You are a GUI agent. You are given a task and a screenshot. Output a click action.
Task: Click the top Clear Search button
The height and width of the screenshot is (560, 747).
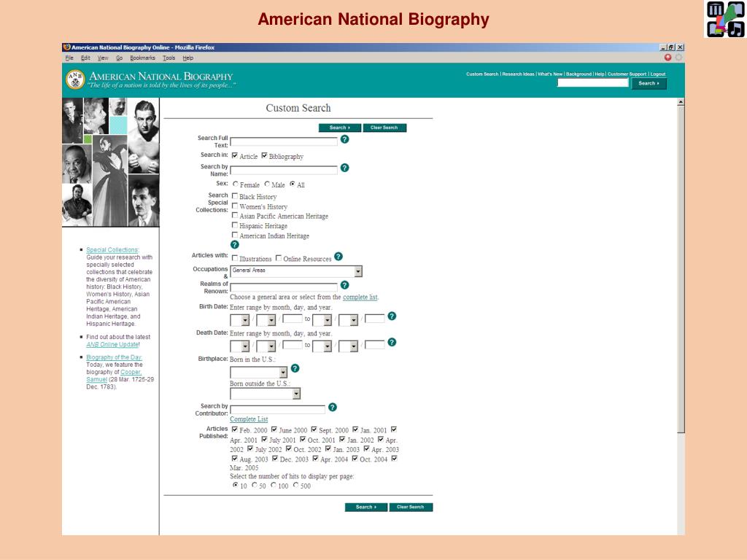384,128
